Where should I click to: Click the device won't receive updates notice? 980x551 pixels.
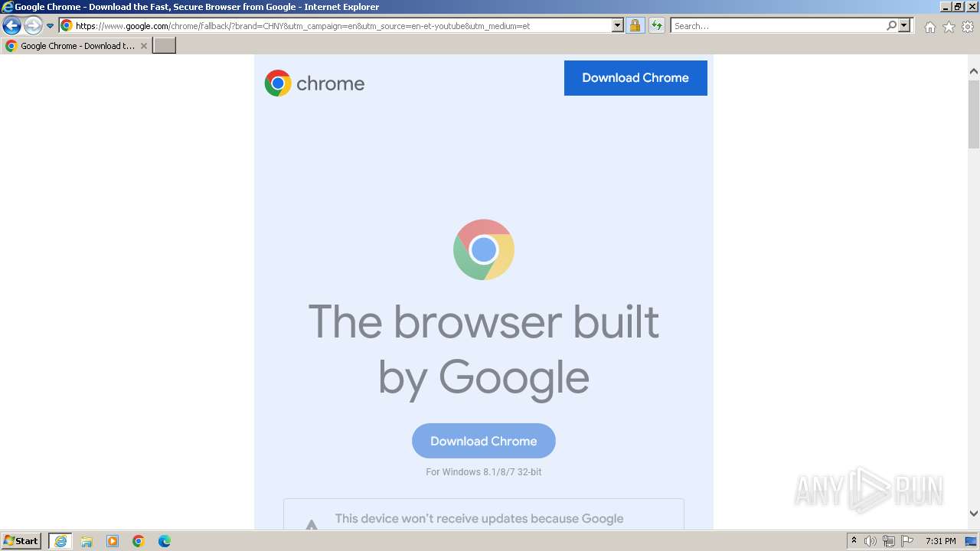pos(484,514)
